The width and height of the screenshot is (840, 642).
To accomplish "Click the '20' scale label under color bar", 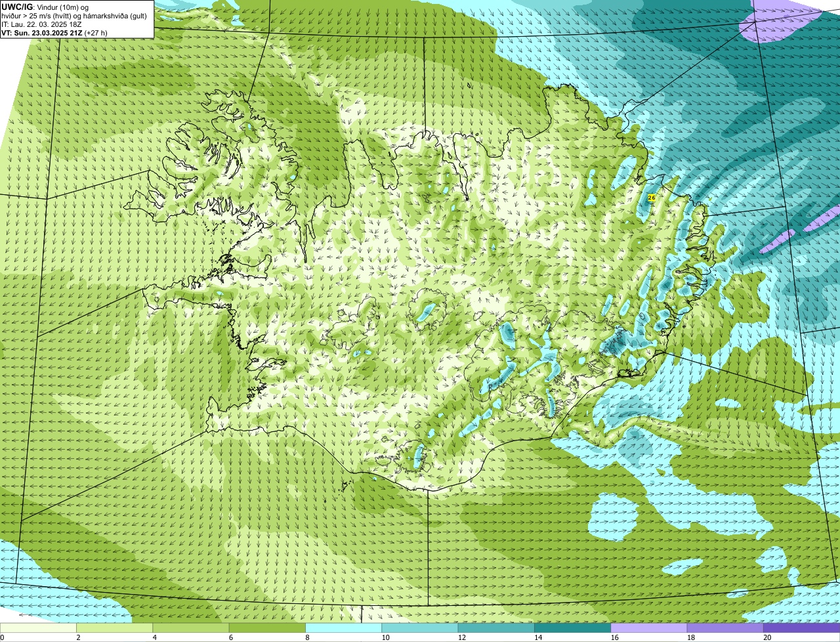I will (766, 637).
